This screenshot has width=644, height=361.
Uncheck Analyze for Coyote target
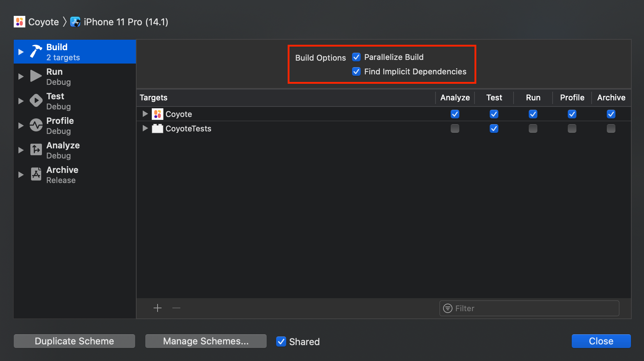455,114
